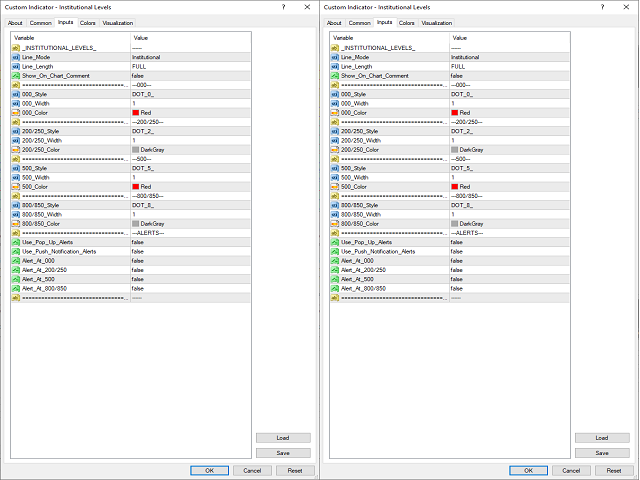Image resolution: width=640 pixels, height=480 pixels.
Task: Click the 500_Style variable icon in right dialog
Action: 335,168
